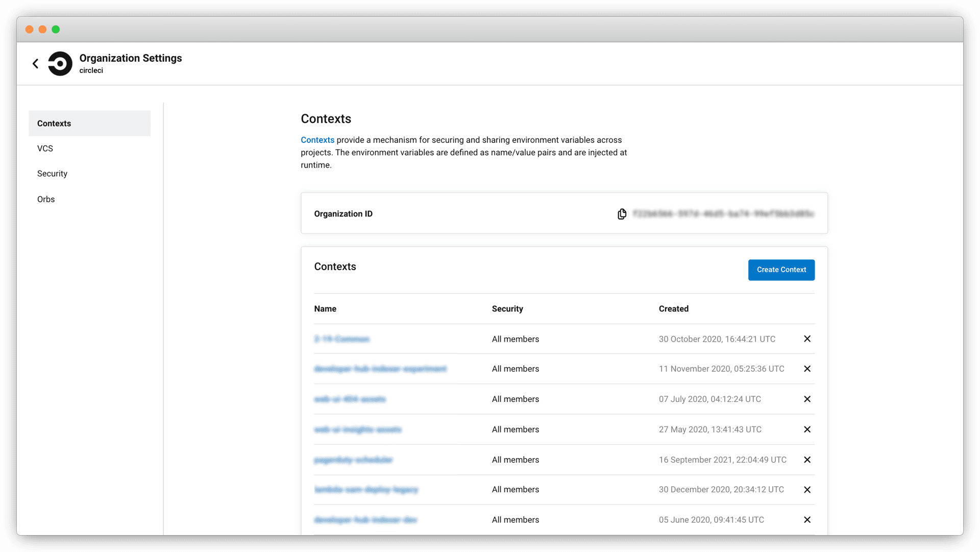Select Contexts in the sidebar
Image resolution: width=980 pixels, height=552 pixels.
89,123
